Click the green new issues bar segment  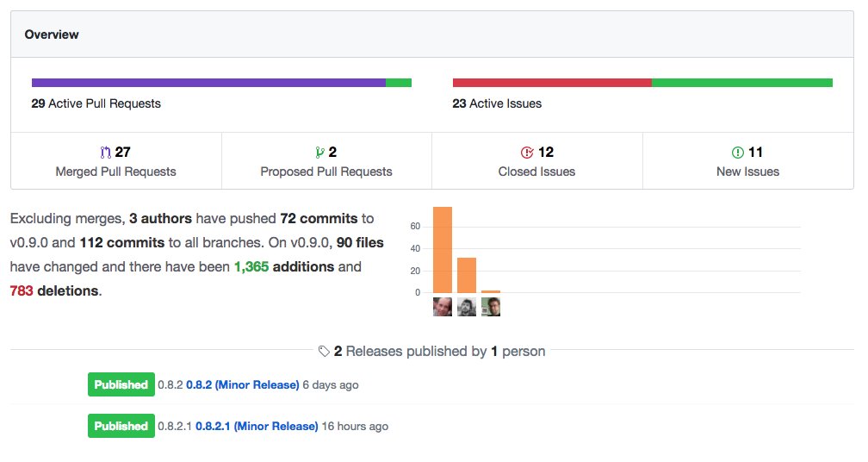741,83
